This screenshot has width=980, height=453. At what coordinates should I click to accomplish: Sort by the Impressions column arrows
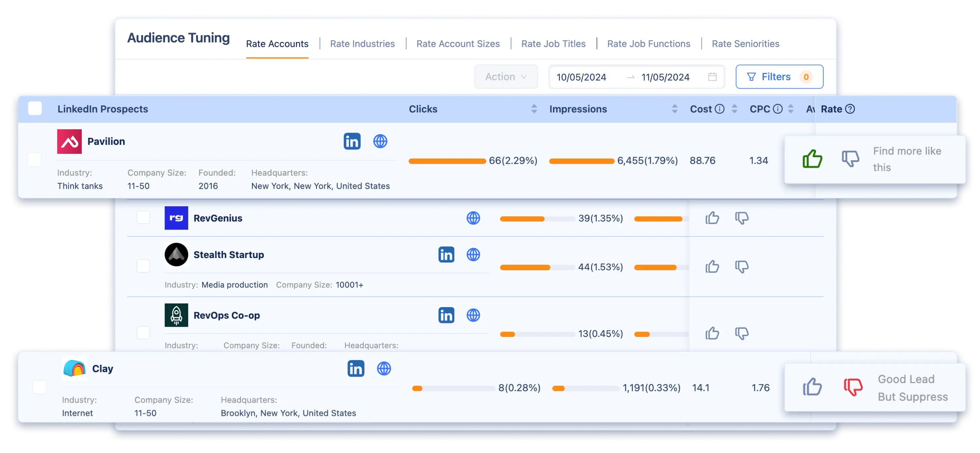[x=674, y=109]
